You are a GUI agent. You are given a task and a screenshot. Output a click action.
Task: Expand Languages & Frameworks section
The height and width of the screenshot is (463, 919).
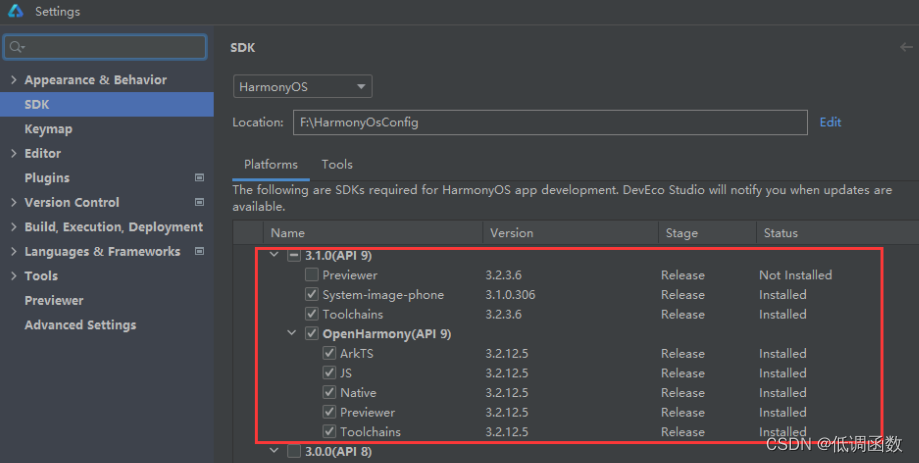click(13, 251)
